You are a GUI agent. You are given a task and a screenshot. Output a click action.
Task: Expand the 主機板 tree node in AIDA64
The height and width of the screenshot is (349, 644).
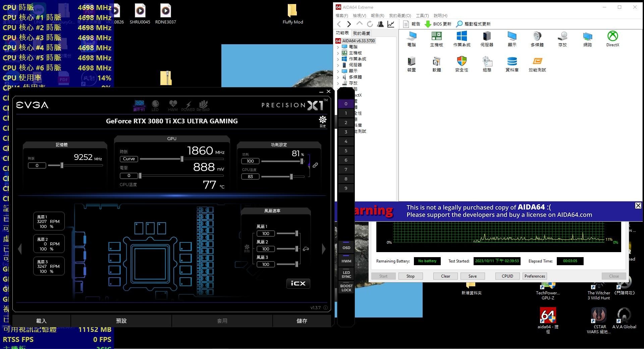tap(338, 53)
